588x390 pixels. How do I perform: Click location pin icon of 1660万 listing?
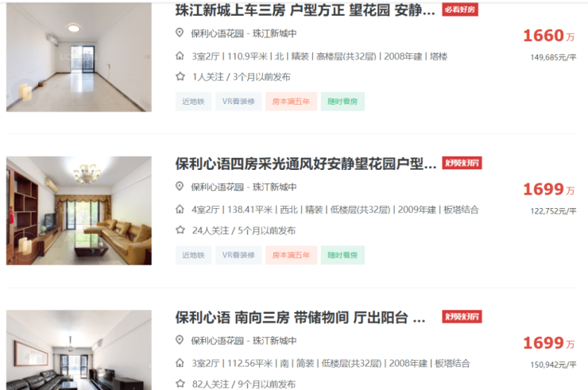pos(180,33)
